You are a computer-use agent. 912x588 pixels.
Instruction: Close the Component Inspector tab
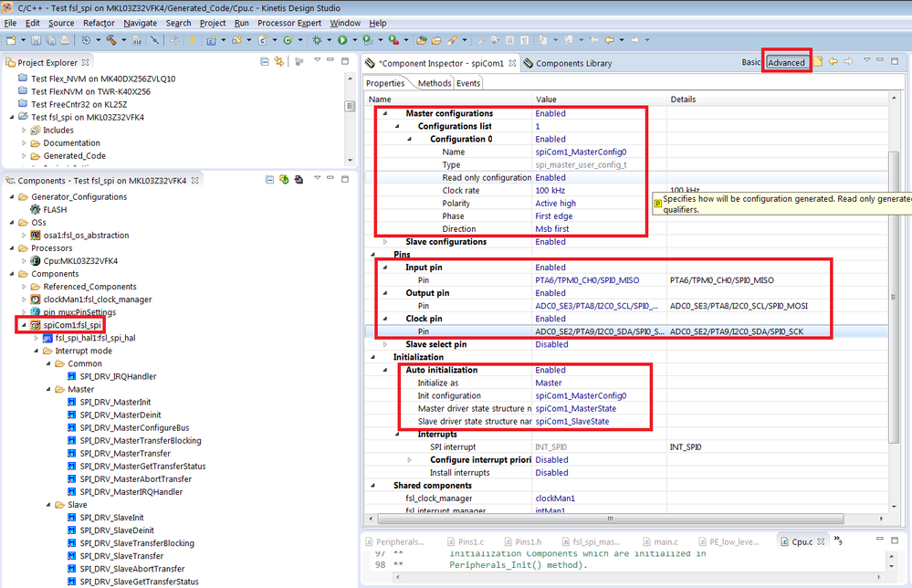tap(512, 63)
